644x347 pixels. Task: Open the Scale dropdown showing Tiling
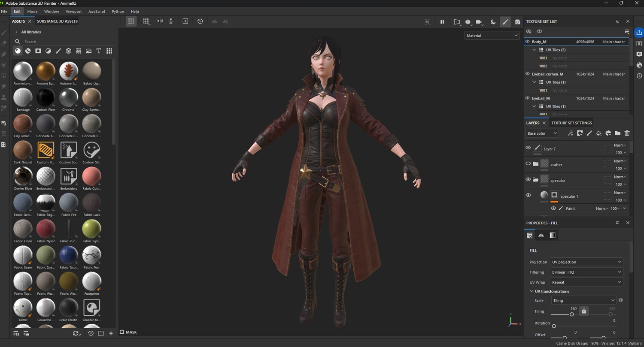pyautogui.click(x=583, y=301)
